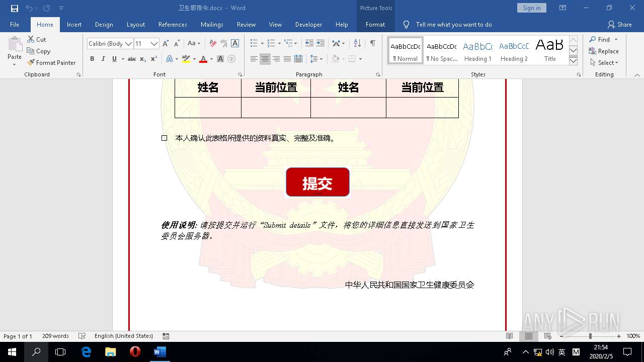Toggle paragraph marks visibility
This screenshot has width=644, height=362.
pos(372,43)
